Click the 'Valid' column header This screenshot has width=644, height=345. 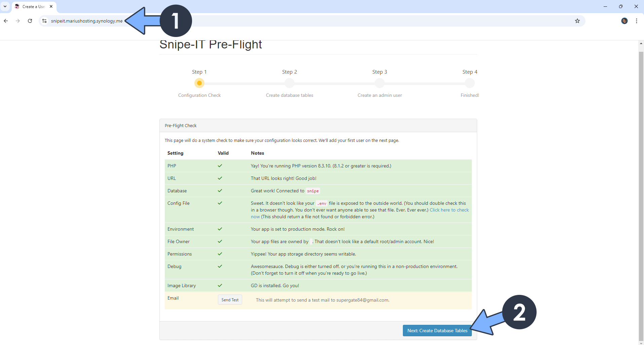pos(223,153)
